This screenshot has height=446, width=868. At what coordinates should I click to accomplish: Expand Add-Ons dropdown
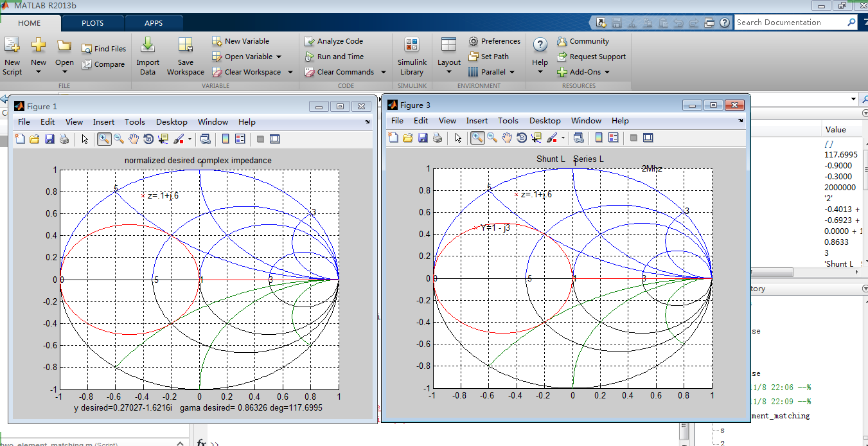[607, 72]
